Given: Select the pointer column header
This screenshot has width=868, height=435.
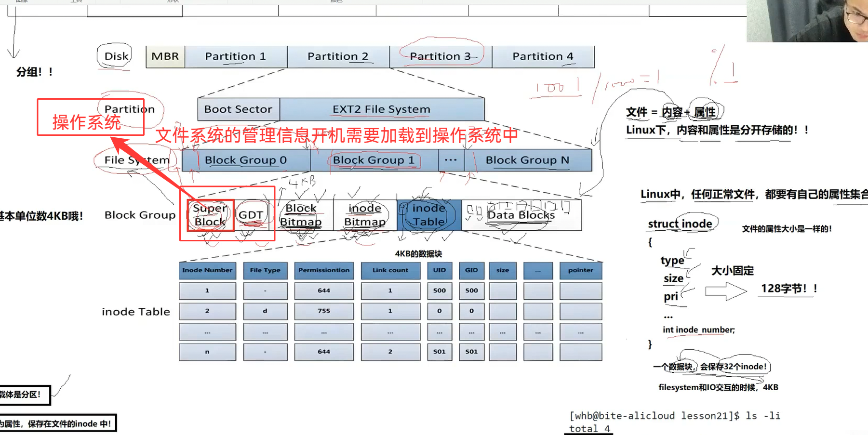Looking at the screenshot, I should point(580,270).
